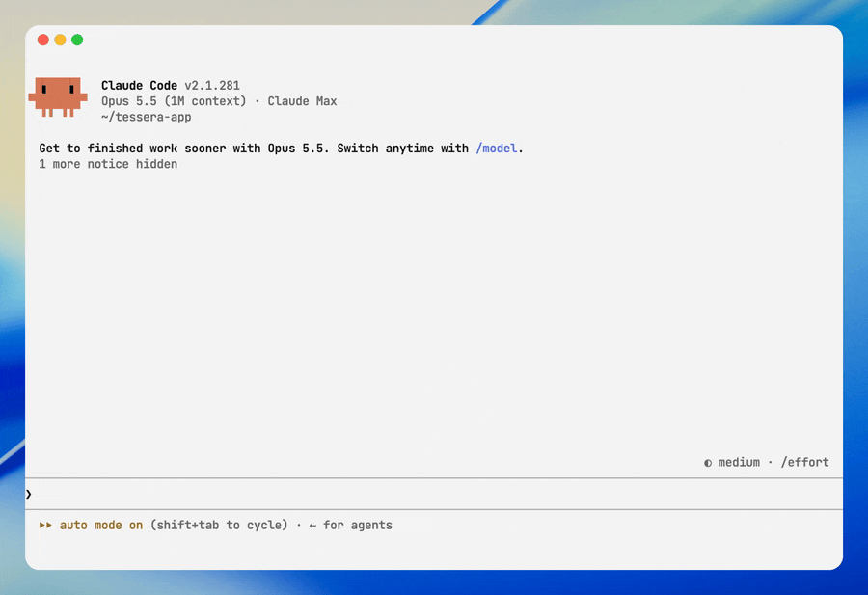Click the left arrow for agents
The height and width of the screenshot is (595, 868).
tap(312, 526)
